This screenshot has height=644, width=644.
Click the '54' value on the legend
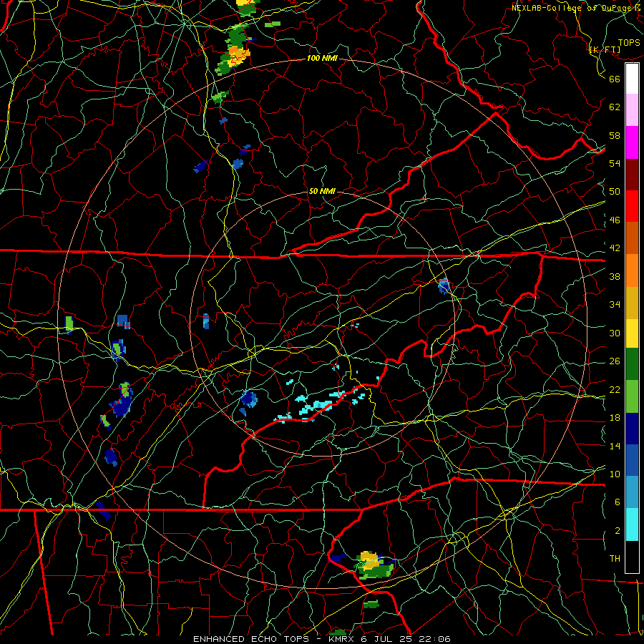615,163
